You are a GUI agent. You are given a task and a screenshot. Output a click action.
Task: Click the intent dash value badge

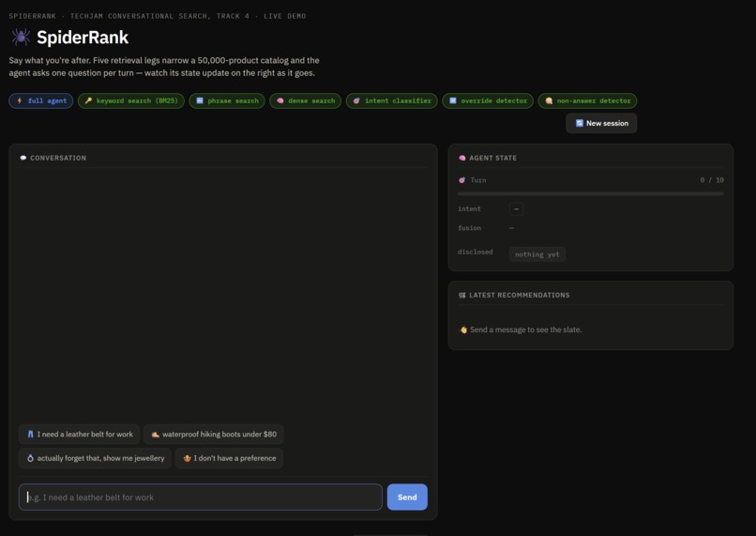517,209
